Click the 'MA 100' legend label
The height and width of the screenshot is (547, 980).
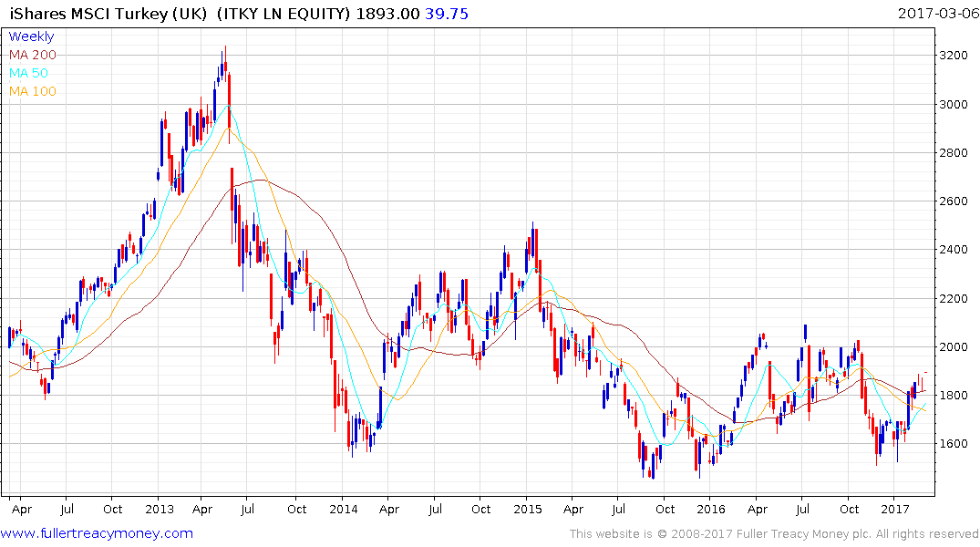[x=33, y=91]
